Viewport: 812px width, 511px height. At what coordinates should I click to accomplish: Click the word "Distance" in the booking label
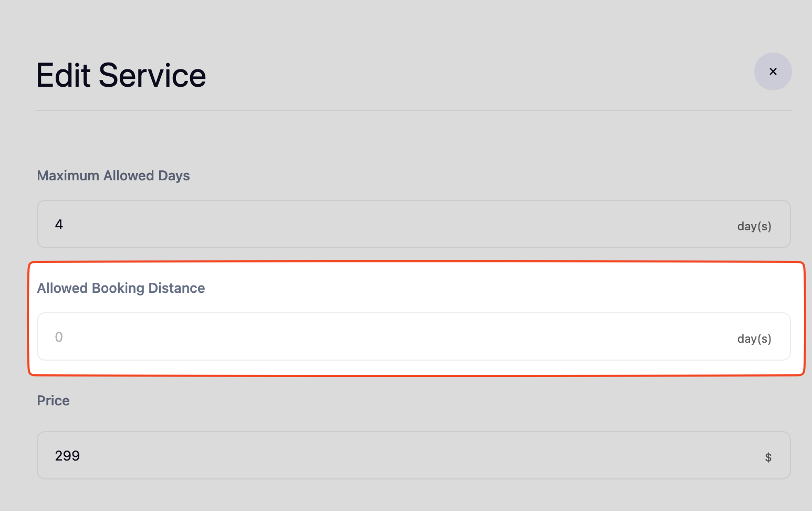(176, 288)
